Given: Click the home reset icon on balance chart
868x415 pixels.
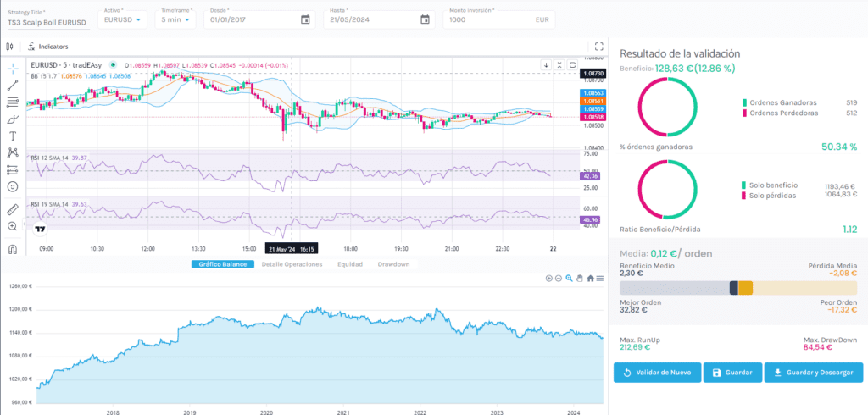Looking at the screenshot, I should [x=590, y=278].
